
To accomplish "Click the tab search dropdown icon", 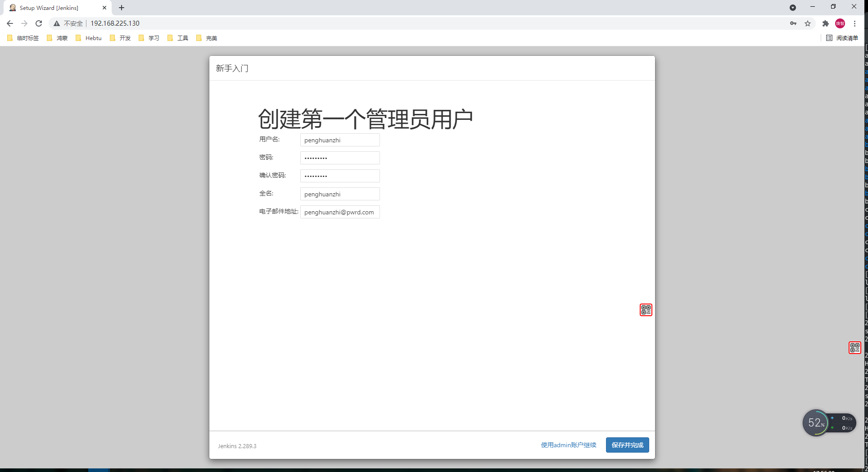I will click(793, 8).
